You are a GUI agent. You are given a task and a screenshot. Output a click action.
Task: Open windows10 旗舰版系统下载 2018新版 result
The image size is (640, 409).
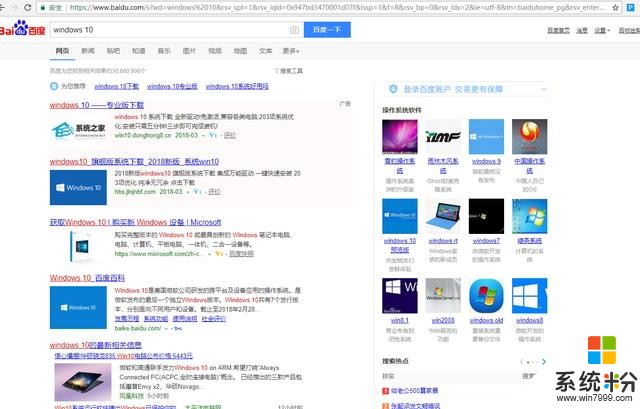134,162
